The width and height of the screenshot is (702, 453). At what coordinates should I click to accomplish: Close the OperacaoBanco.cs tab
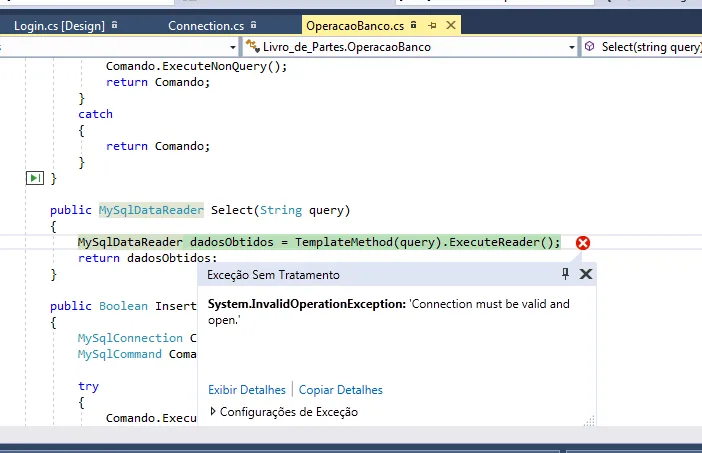(451, 25)
